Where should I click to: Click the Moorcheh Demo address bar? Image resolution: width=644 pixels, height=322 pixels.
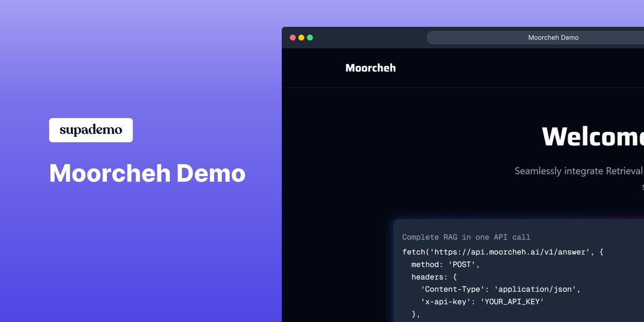point(535,38)
